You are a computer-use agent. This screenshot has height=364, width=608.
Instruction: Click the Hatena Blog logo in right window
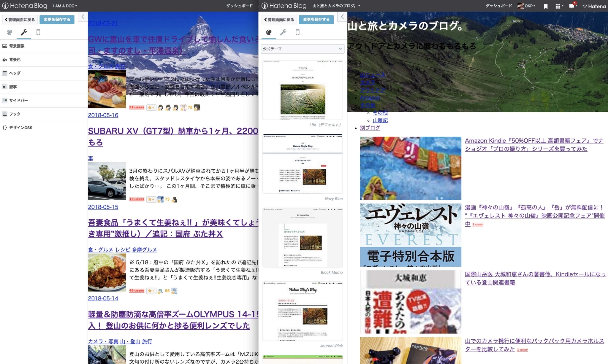coord(284,6)
